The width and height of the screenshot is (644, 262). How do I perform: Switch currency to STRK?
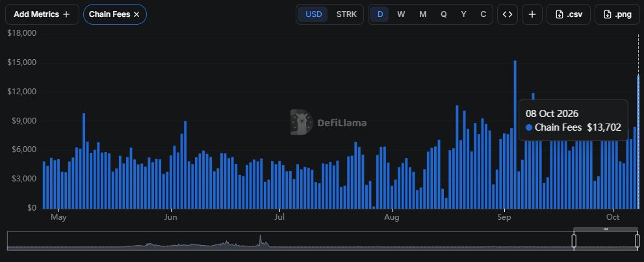click(x=346, y=14)
